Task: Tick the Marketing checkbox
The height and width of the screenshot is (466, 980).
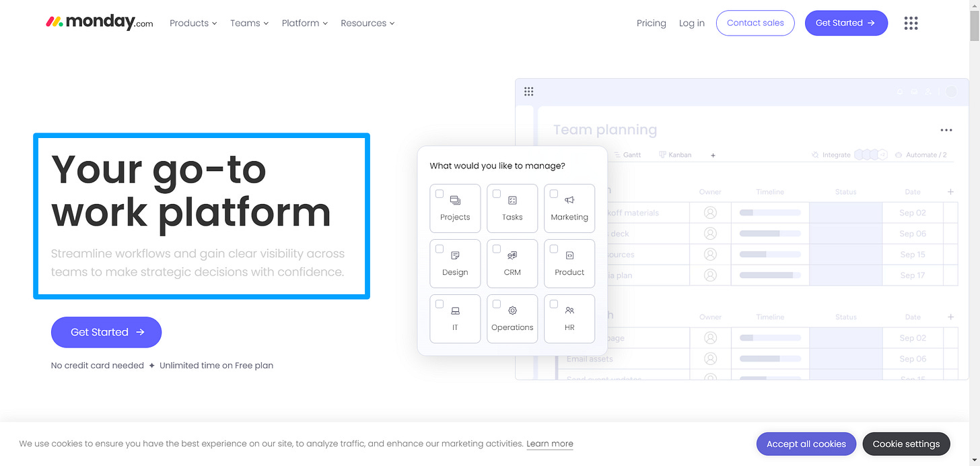Action: click(x=554, y=194)
